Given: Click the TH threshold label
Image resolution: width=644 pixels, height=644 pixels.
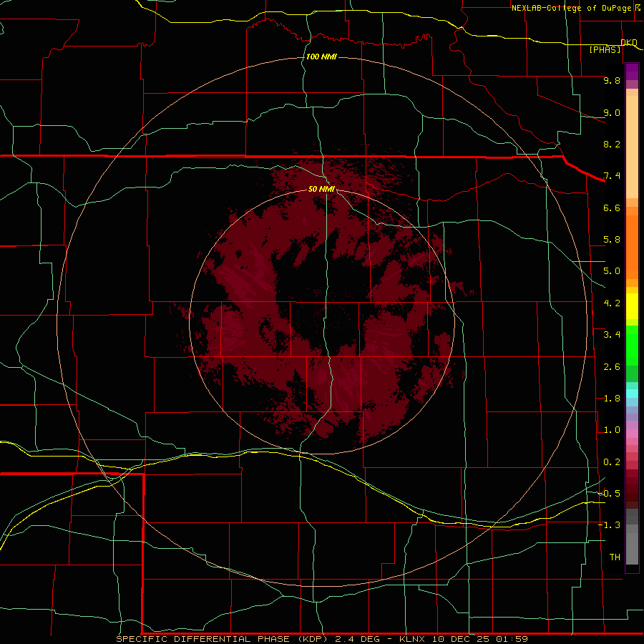Looking at the screenshot, I should click(x=615, y=557).
